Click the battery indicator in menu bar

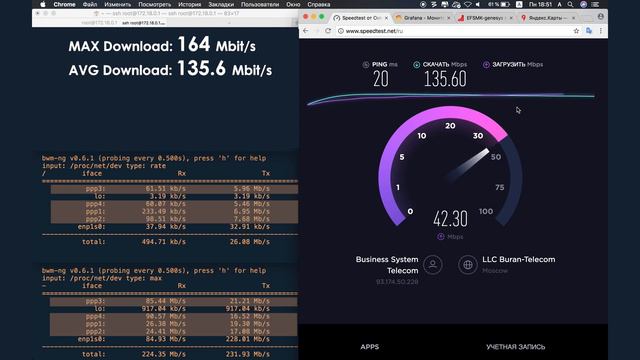pos(499,4)
